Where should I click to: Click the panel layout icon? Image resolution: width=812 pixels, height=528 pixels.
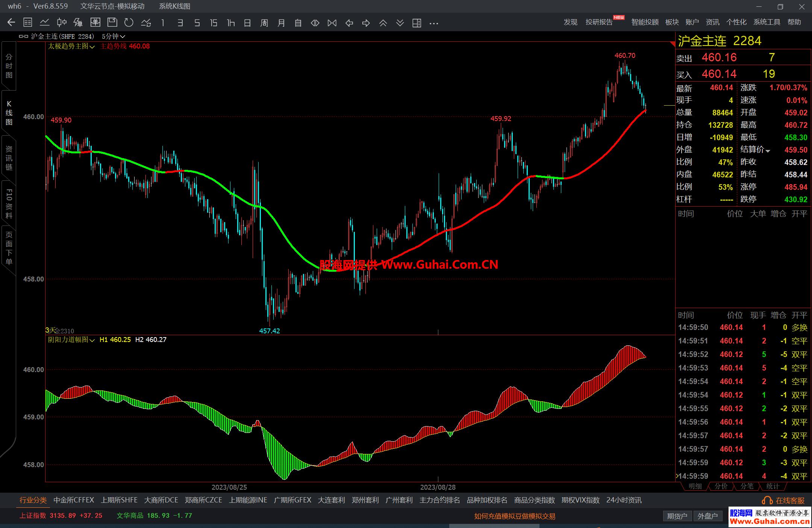coord(417,23)
